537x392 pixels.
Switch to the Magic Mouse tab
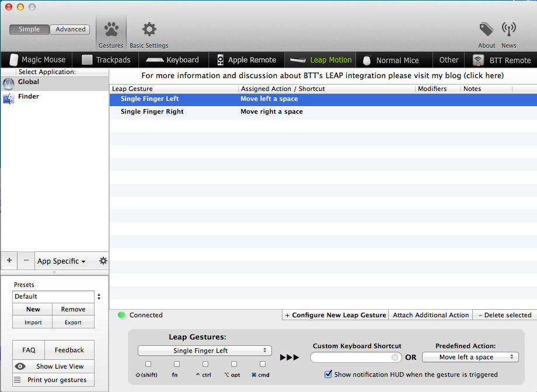tap(36, 60)
